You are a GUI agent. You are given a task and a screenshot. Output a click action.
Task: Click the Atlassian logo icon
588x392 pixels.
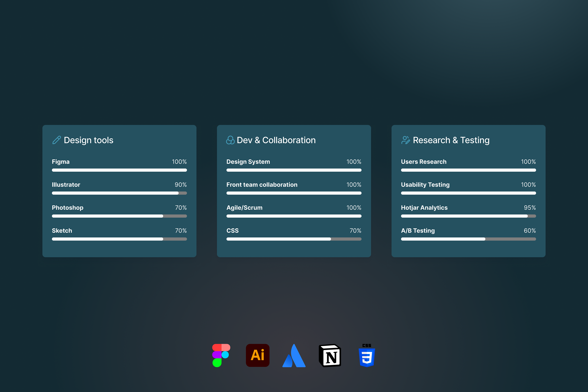click(x=294, y=356)
